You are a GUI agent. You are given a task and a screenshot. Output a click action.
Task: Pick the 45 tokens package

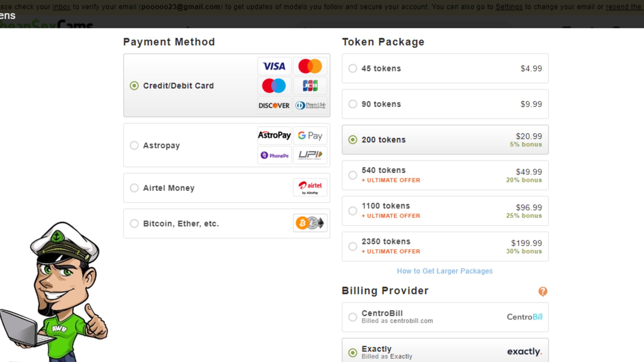tap(353, 69)
